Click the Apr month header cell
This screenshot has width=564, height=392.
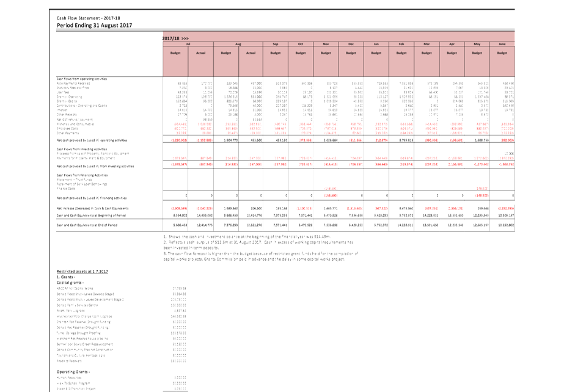[x=452, y=45]
